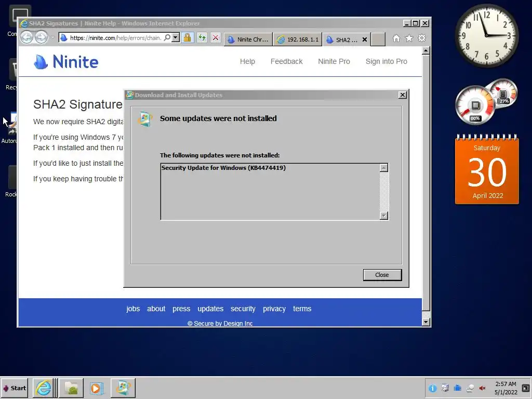Click the orange calendar gadget
Image resolution: width=532 pixels, height=399 pixels.
pyautogui.click(x=487, y=169)
